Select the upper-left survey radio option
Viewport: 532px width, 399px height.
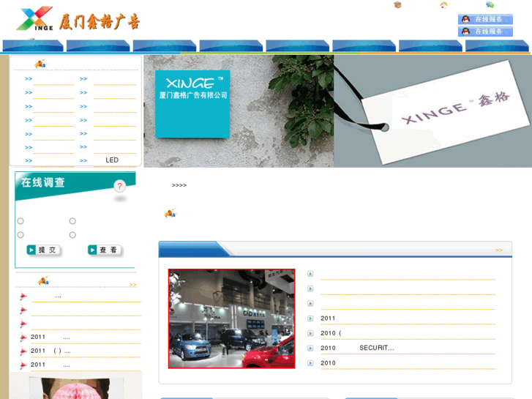(20, 221)
